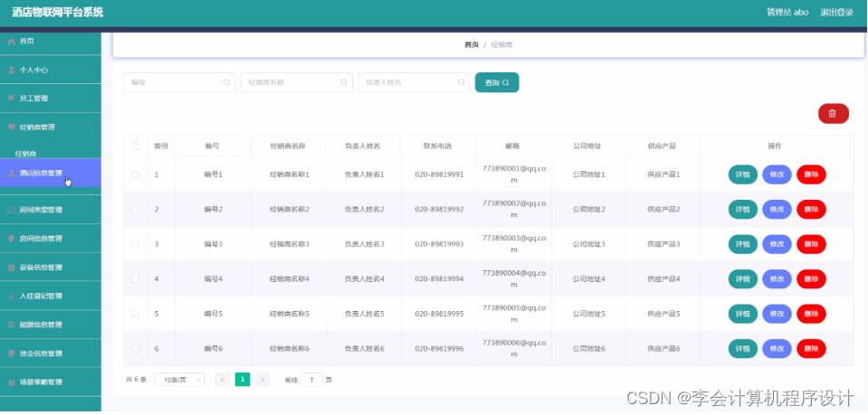The image size is (868, 415).
Task: Click the cell 负责人姓名6
Action: 364,349
